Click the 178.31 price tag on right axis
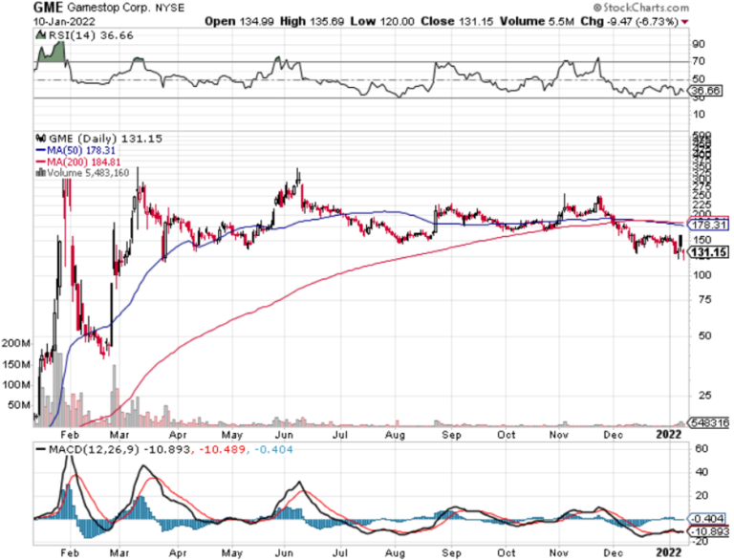This screenshot has width=734, height=560. point(710,225)
